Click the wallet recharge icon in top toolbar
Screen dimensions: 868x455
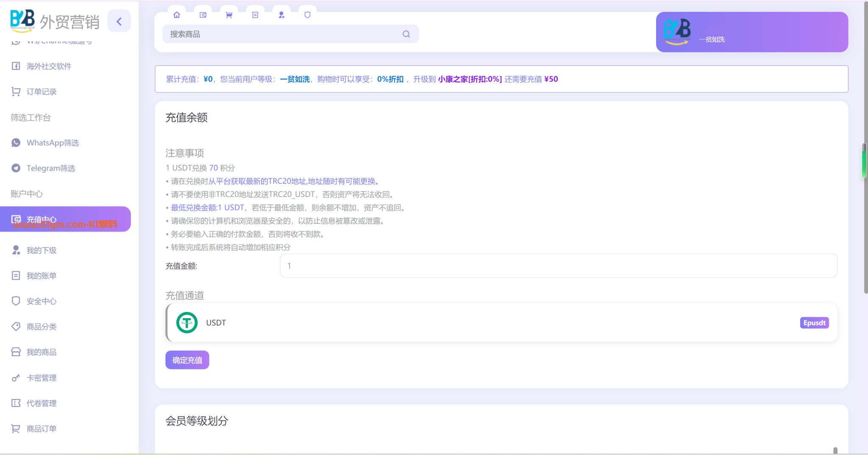click(x=203, y=15)
